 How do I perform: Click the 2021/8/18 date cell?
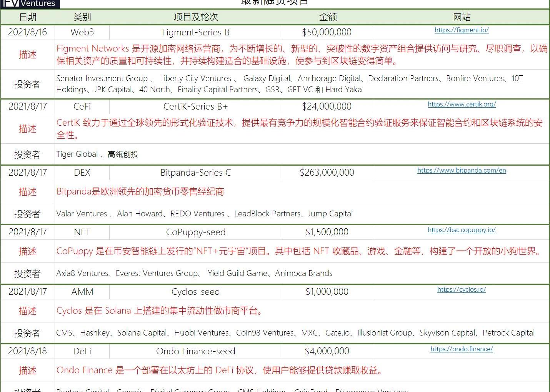pos(28,351)
